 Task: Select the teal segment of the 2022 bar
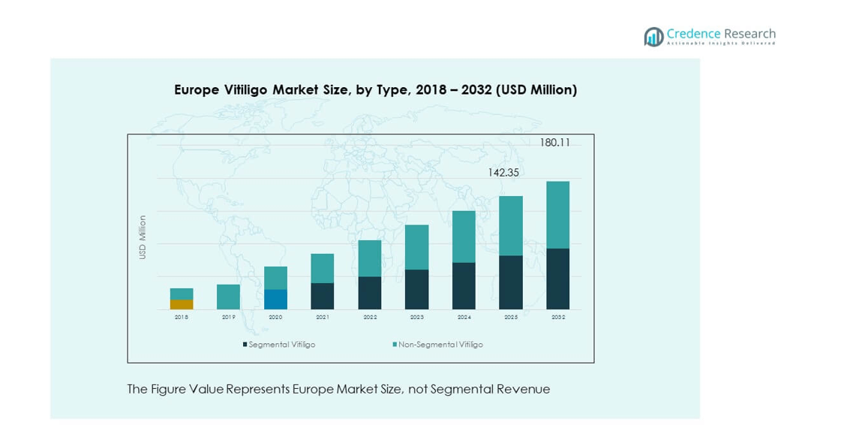coord(370,258)
